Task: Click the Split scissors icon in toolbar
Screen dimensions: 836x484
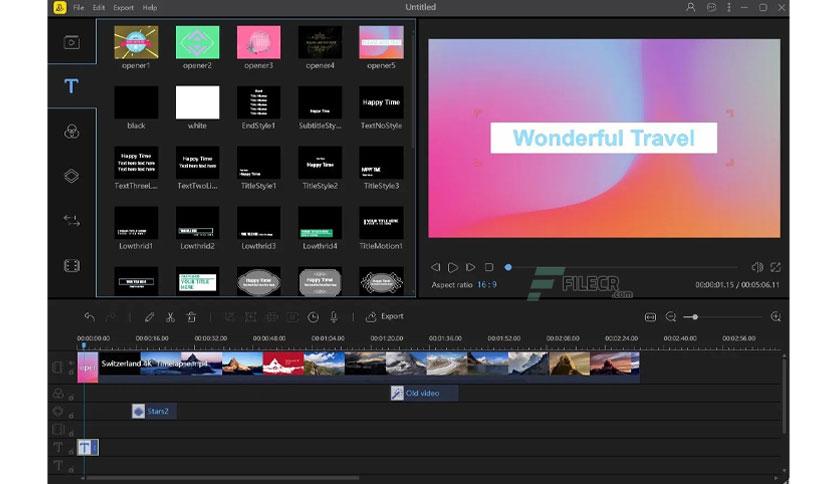Action: (x=170, y=317)
